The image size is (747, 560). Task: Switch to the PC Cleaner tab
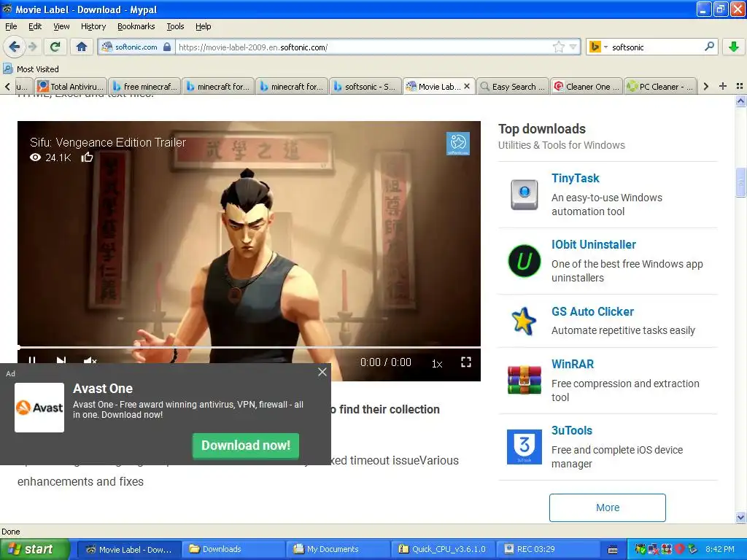[x=660, y=87]
